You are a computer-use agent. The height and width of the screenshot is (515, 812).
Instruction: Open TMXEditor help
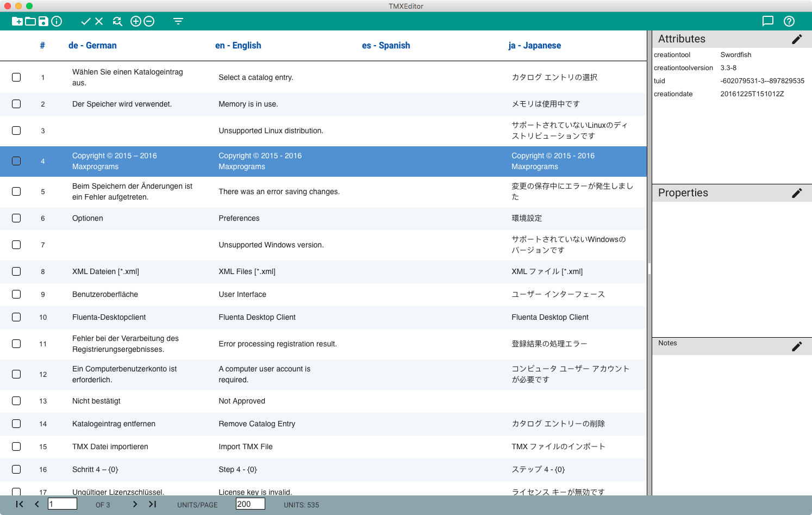[x=789, y=21]
